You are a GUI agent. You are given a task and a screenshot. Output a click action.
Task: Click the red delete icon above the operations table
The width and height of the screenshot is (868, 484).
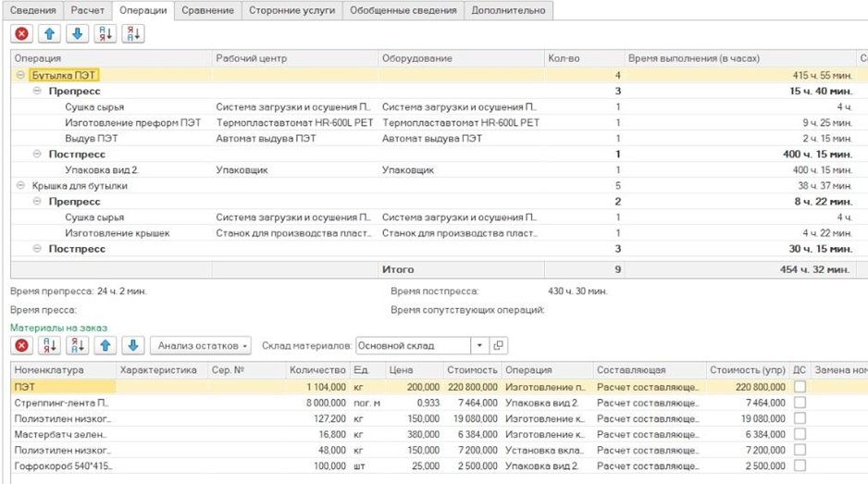[21, 34]
